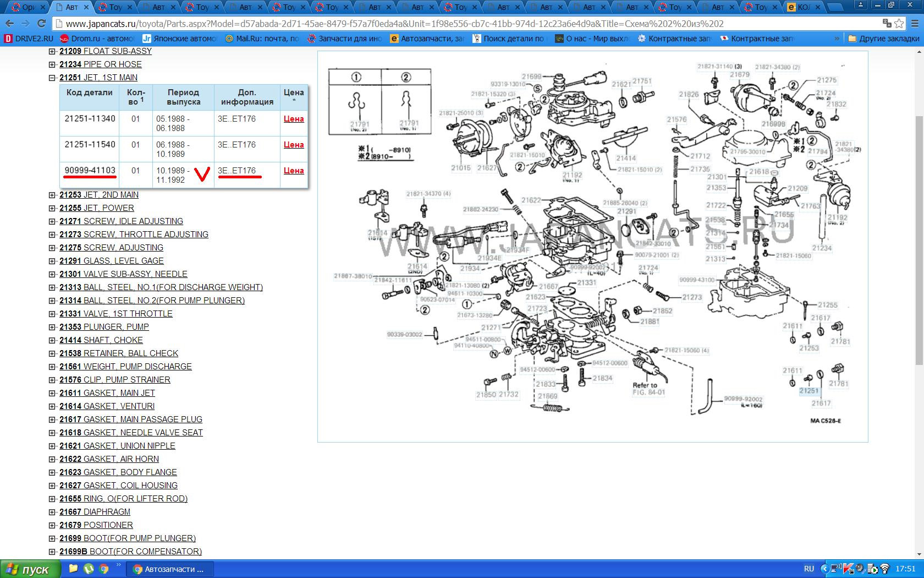Viewport: 924px width, 578px height.
Task: Expand the 21253 JET, 2ND MAIN node
Action: coord(52,195)
